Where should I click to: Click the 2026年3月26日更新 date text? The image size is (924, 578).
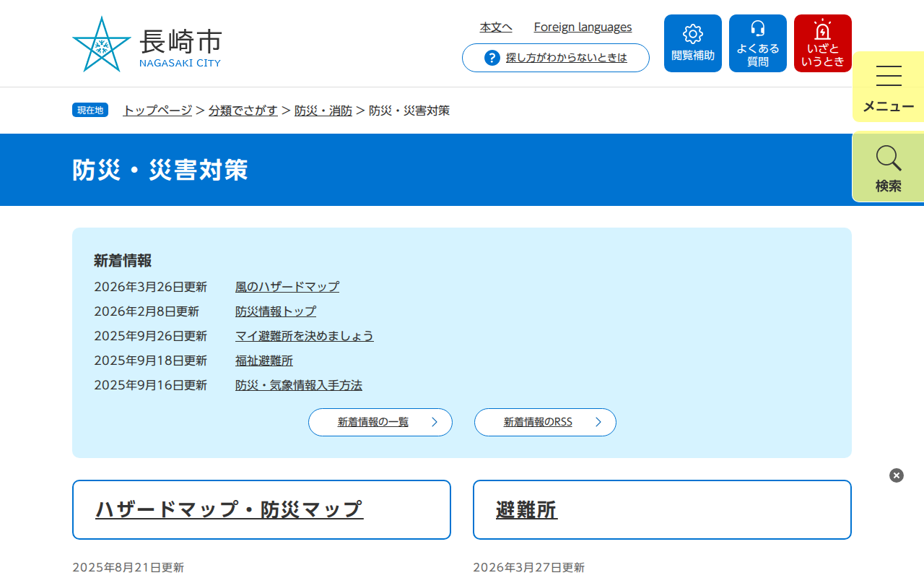click(150, 287)
